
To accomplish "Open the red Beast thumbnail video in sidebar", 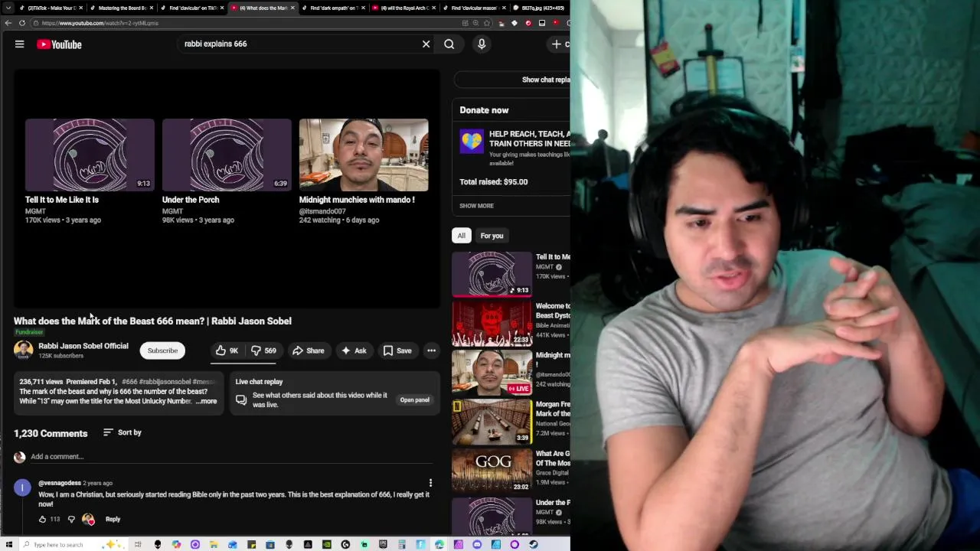I will click(x=492, y=324).
